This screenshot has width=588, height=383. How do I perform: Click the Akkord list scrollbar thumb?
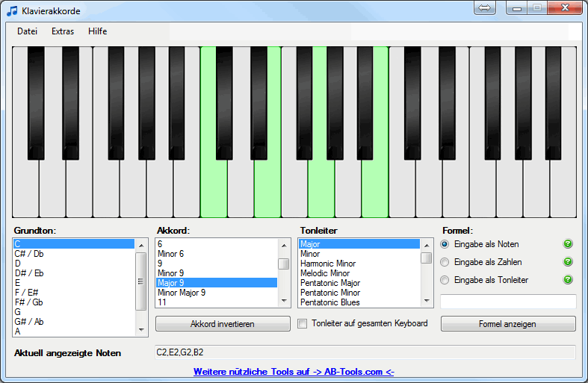point(284,264)
